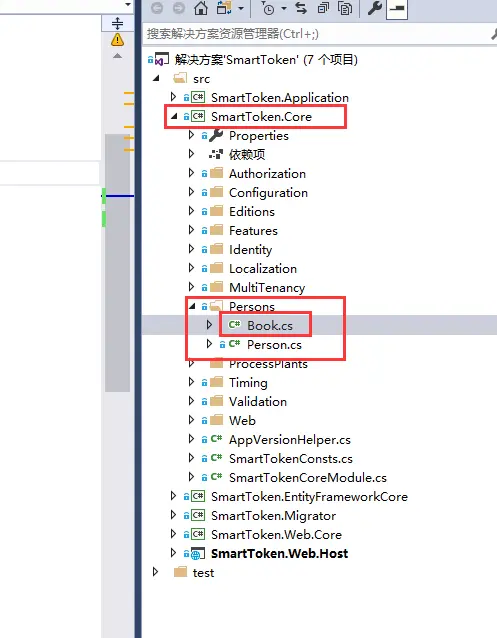Select the Persons folder label

(252, 306)
